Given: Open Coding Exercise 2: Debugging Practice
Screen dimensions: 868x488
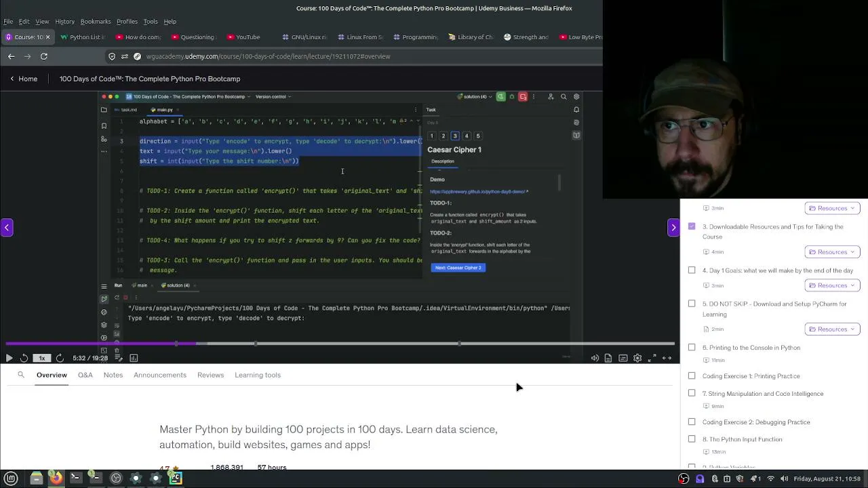Looking at the screenshot, I should 756,422.
